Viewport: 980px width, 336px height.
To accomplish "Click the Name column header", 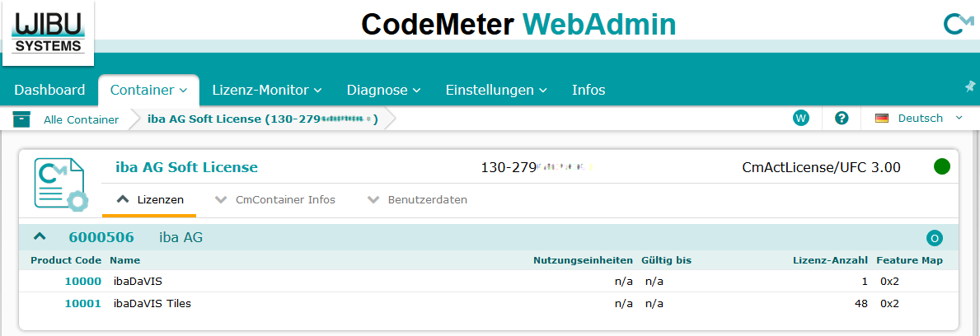I will 125,259.
